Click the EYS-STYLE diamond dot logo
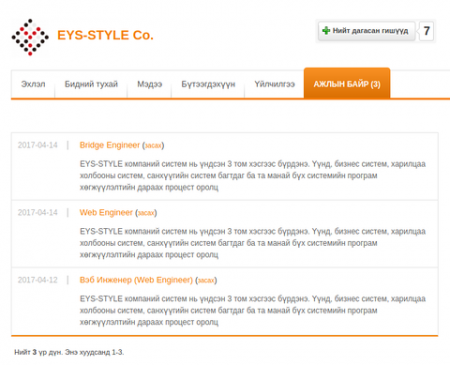Image resolution: width=450 pixels, height=365 pixels. pyautogui.click(x=30, y=37)
